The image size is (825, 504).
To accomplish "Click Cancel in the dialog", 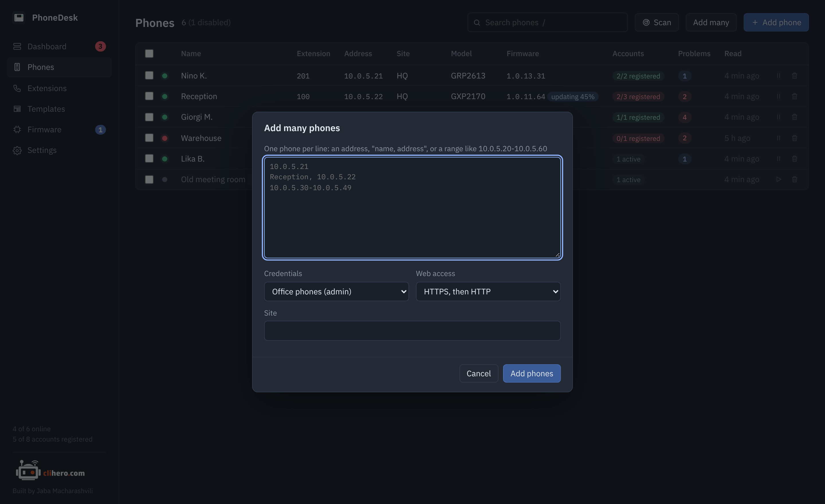I will click(x=478, y=373).
